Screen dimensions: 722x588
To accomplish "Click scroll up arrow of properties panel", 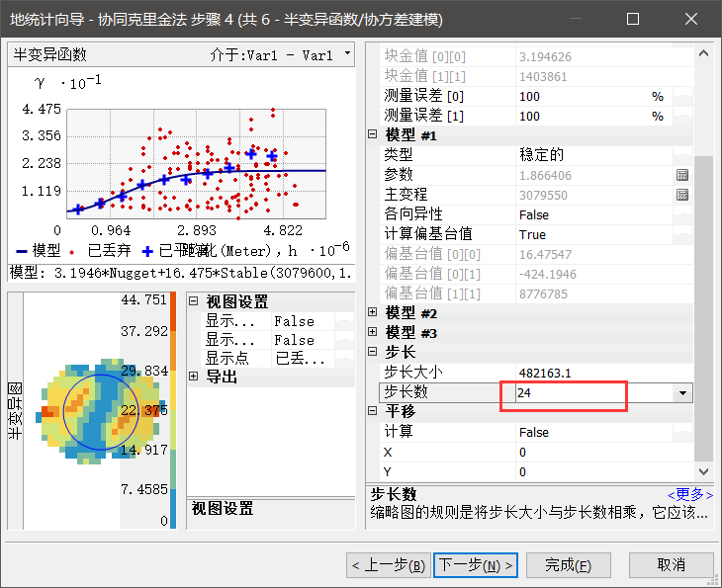I will click(x=703, y=53).
